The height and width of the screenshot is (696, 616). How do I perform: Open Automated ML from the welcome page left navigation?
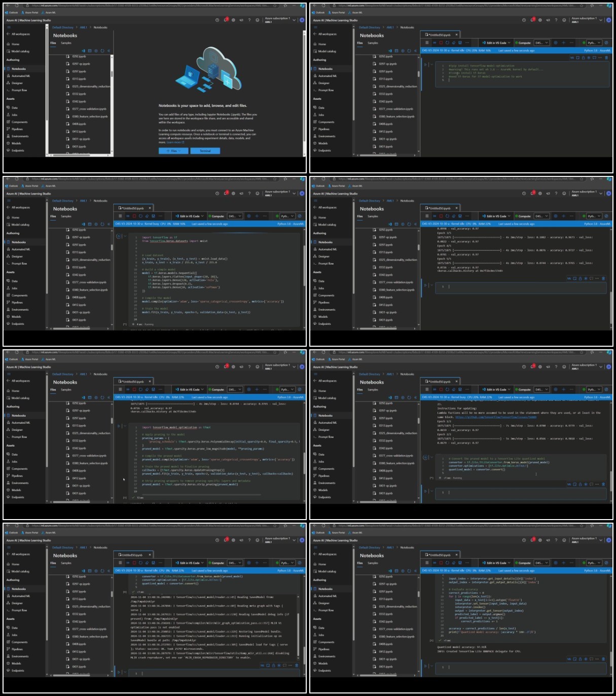point(21,76)
